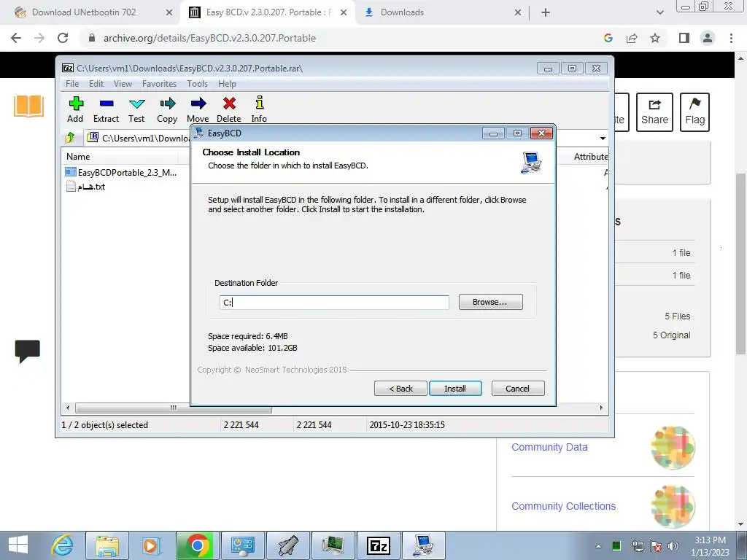This screenshot has height=560, width=747.
Task: Open the Community Collections link
Action: 564,506
